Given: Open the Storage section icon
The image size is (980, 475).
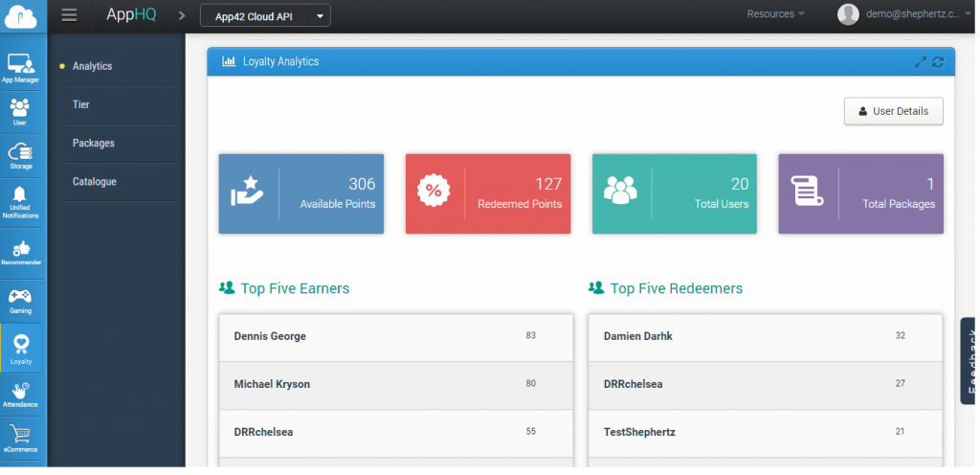Looking at the screenshot, I should click(x=20, y=156).
